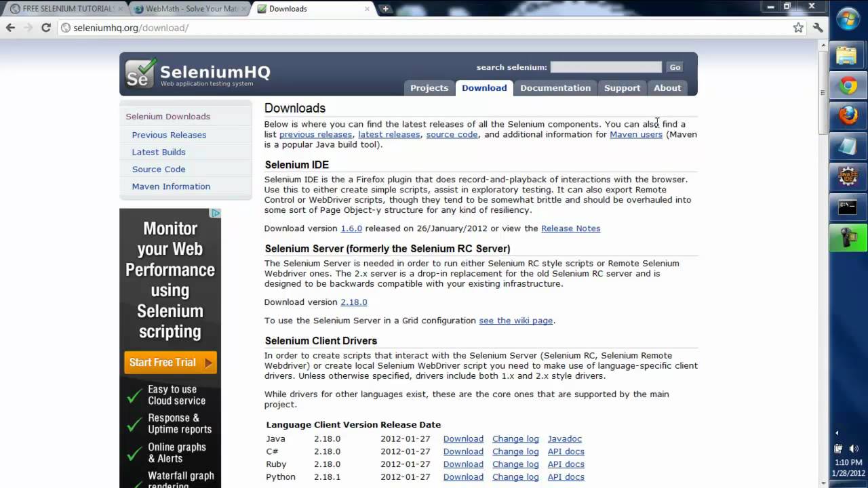
Task: Open the Documentation navigation tab
Action: (555, 87)
